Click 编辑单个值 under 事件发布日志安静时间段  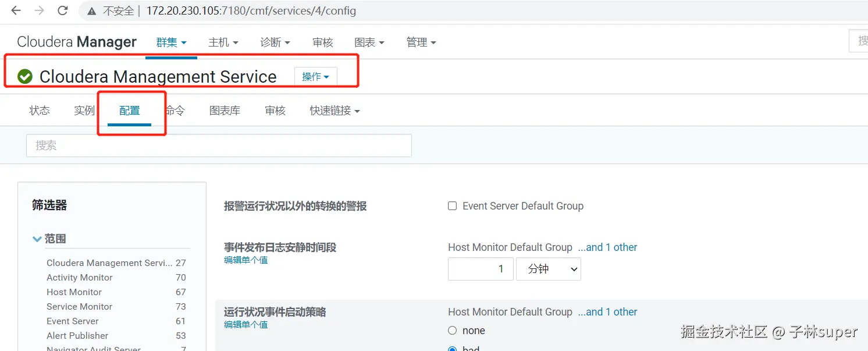point(246,260)
